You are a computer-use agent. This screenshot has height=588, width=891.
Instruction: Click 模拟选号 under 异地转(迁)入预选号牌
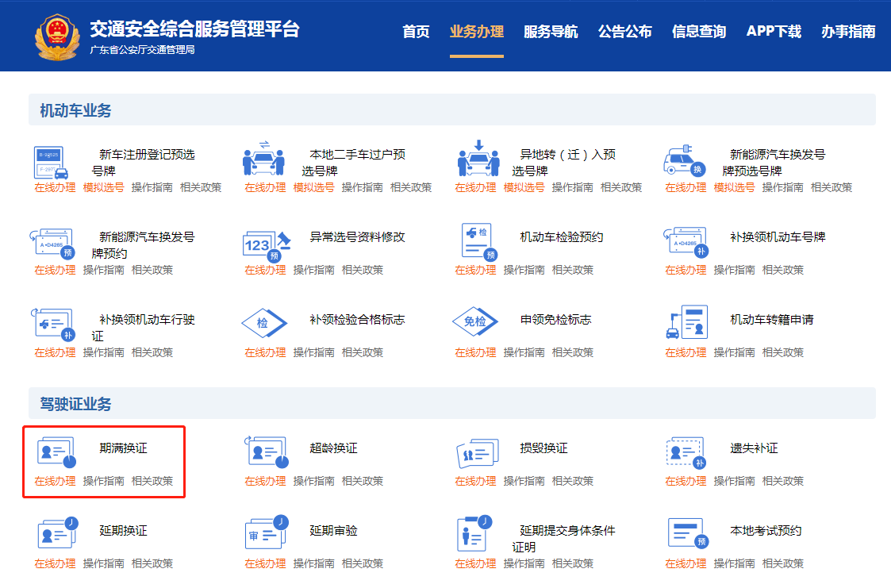point(524,187)
